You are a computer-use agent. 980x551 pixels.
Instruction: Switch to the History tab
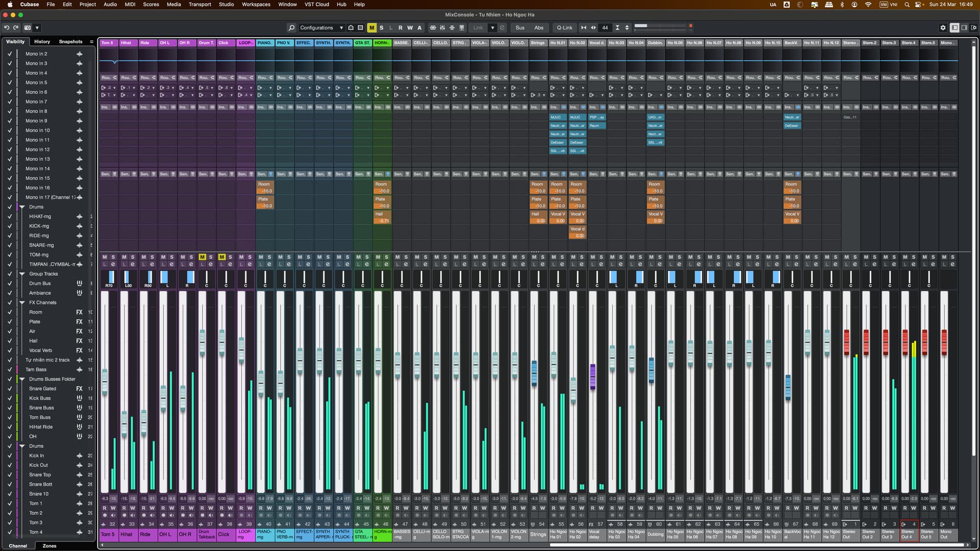click(x=42, y=41)
